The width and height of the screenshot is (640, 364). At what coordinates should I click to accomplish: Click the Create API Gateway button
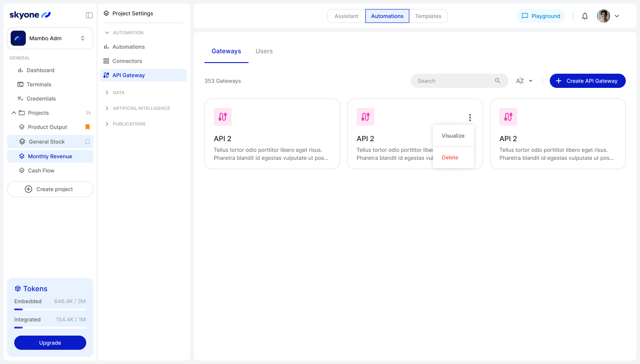[x=587, y=81]
